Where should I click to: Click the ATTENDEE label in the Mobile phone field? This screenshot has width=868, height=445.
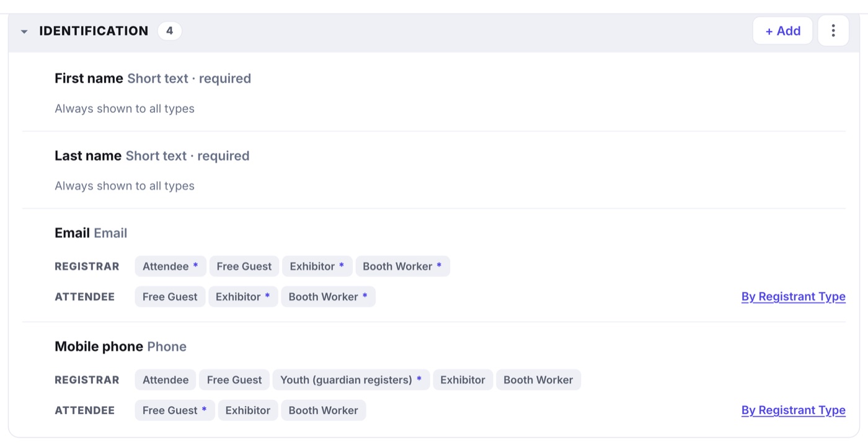tap(85, 410)
